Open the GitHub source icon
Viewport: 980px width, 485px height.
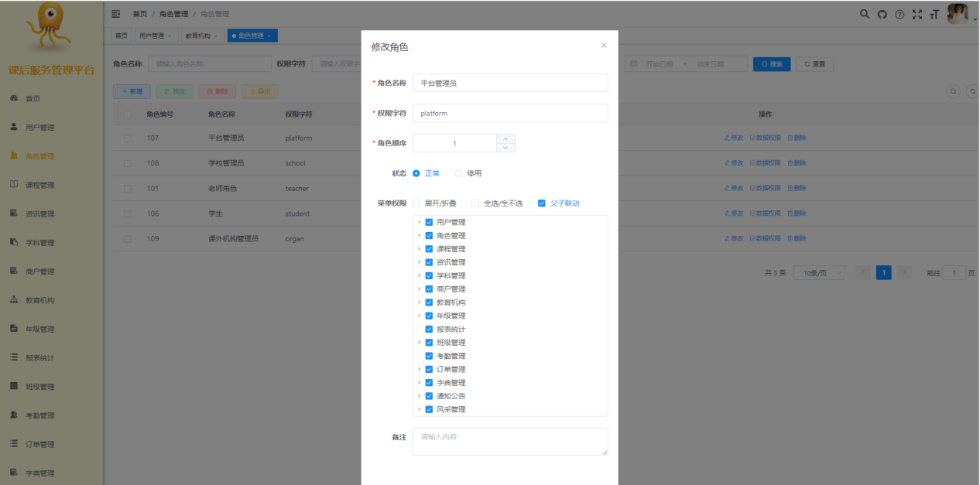pyautogui.click(x=882, y=14)
